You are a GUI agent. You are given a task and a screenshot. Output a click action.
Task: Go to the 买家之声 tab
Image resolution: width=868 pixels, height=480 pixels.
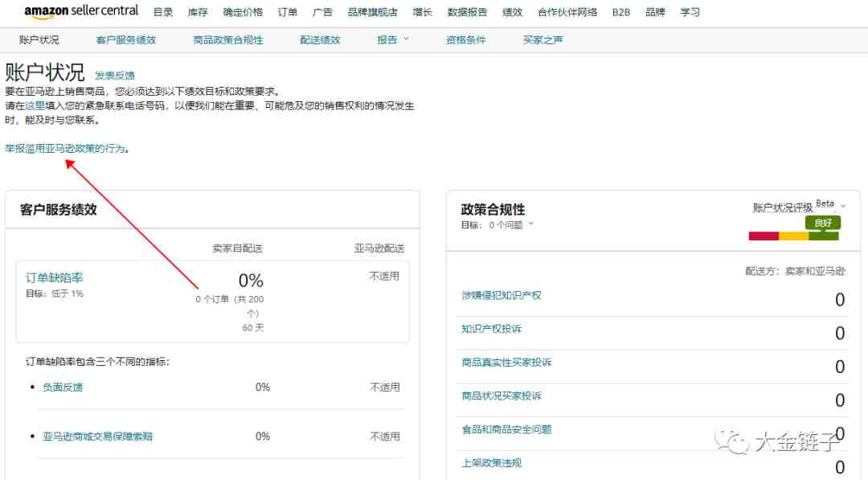click(542, 39)
